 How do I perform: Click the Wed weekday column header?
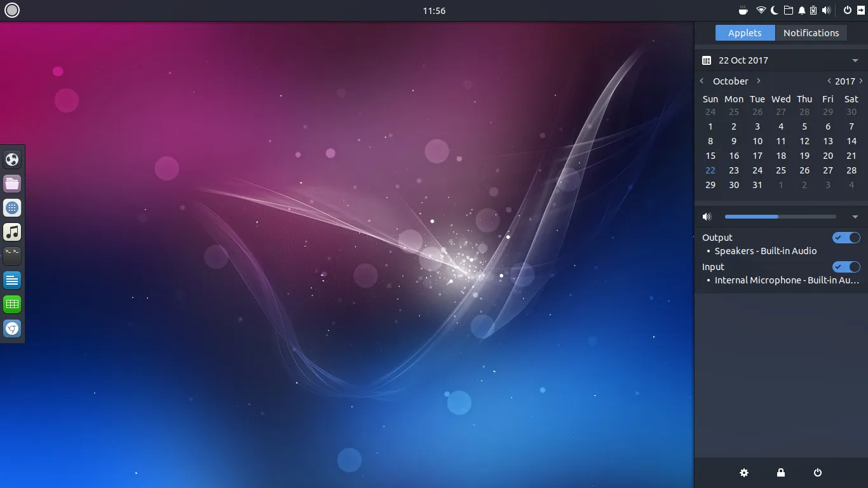[x=781, y=99]
